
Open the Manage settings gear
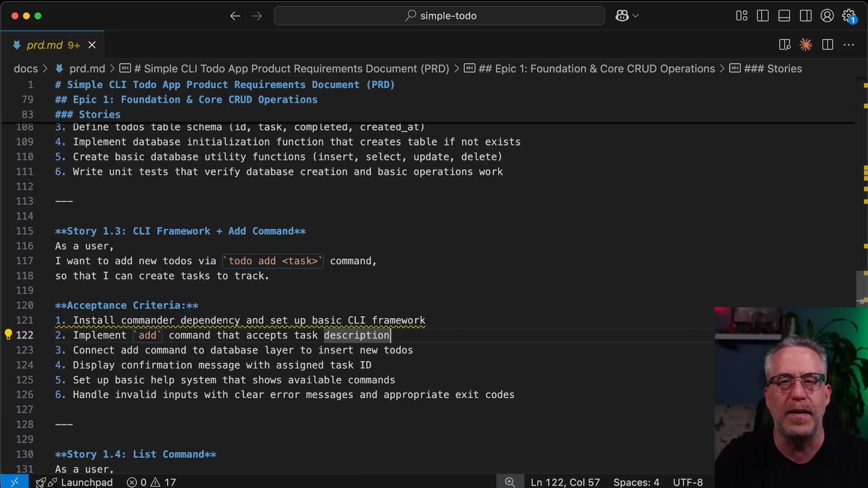849,16
